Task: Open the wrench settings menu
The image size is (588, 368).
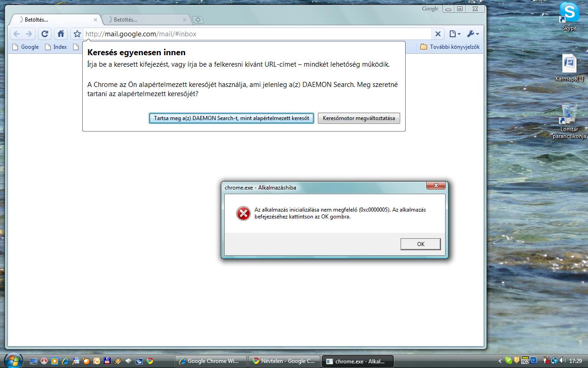Action: coord(473,34)
